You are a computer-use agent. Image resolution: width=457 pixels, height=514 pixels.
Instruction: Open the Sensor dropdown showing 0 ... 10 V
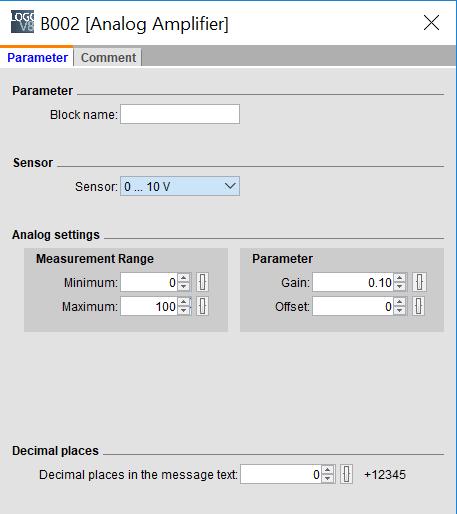point(180,186)
